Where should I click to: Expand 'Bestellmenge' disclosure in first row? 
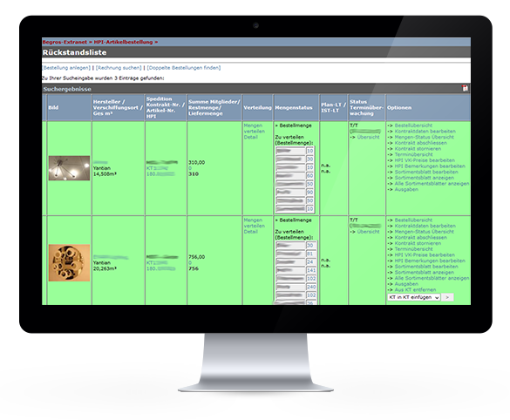tap(294, 125)
